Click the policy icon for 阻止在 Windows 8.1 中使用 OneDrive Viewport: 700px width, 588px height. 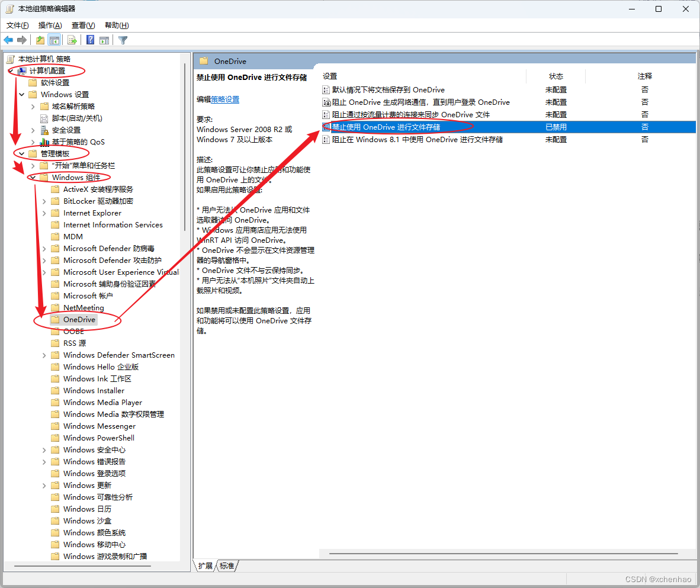[326, 140]
